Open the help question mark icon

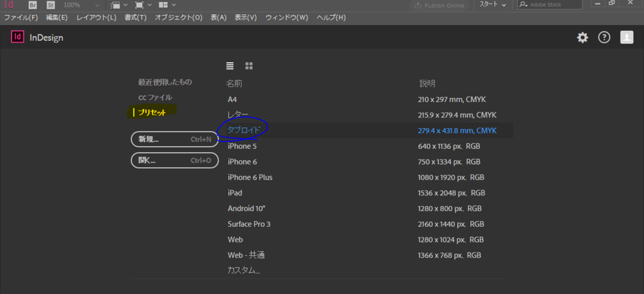604,37
